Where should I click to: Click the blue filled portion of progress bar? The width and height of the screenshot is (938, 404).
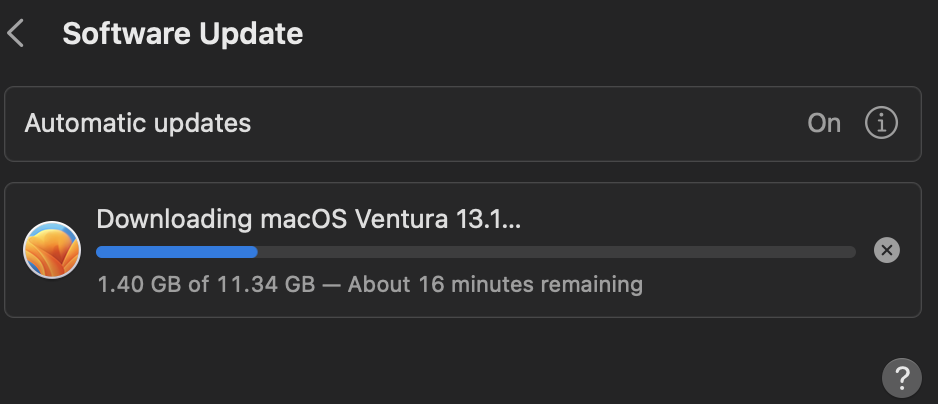[177, 252]
